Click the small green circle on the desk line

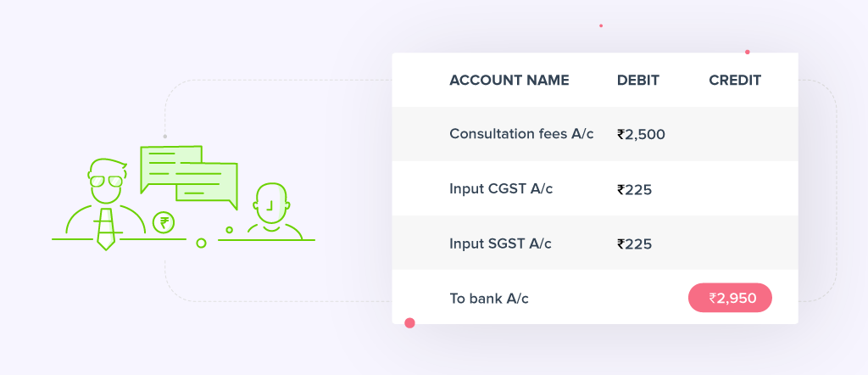(x=201, y=243)
